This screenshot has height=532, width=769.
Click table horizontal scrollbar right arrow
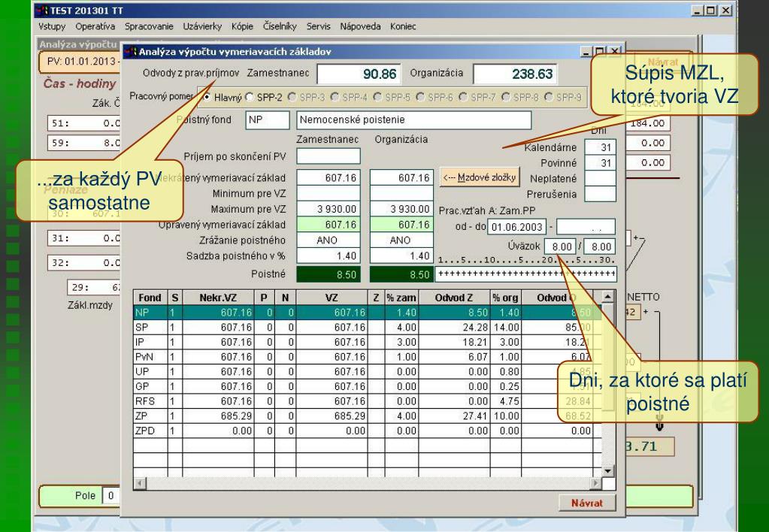click(x=595, y=483)
